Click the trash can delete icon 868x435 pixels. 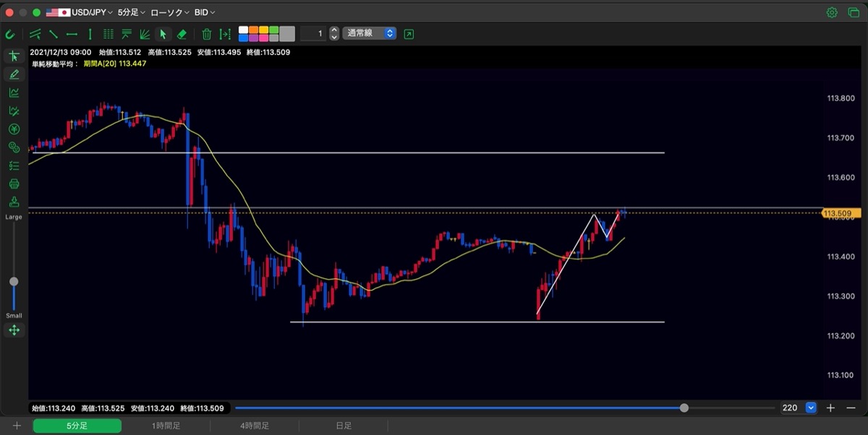[206, 34]
